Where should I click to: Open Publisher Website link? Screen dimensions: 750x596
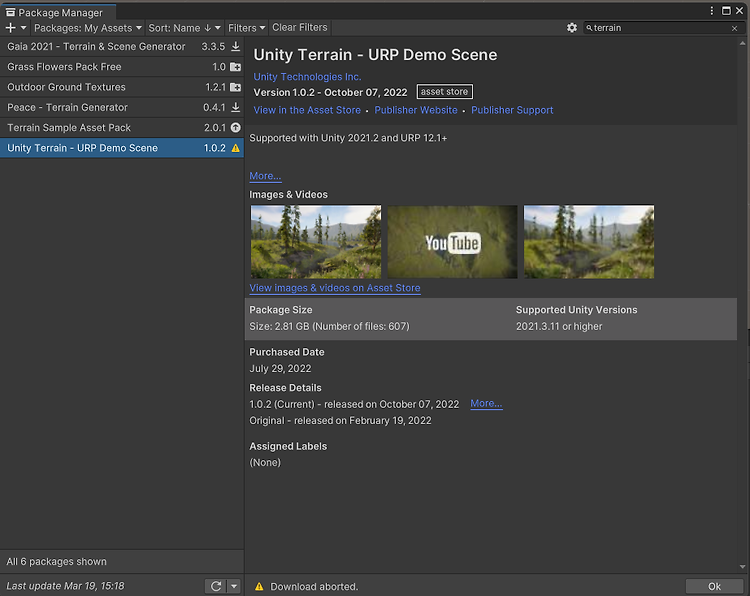416,110
